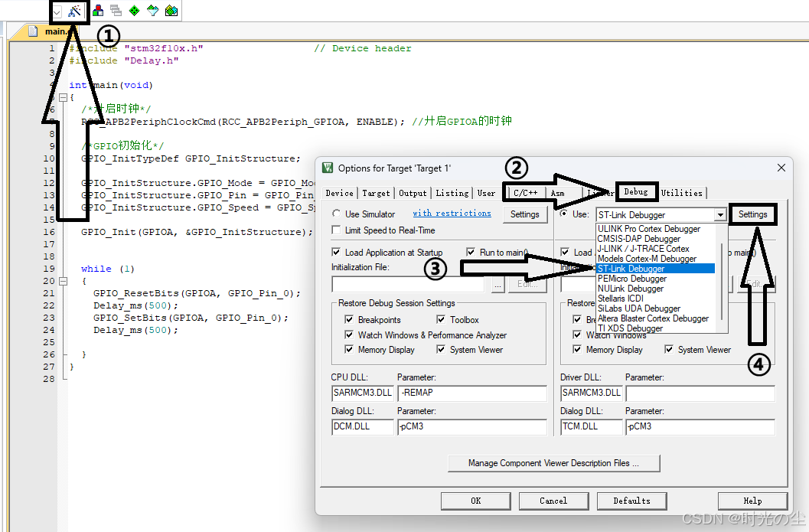Choose Altera Blaster Cortex Debugger from list
Viewport: 809px width, 532px height.
[653, 318]
